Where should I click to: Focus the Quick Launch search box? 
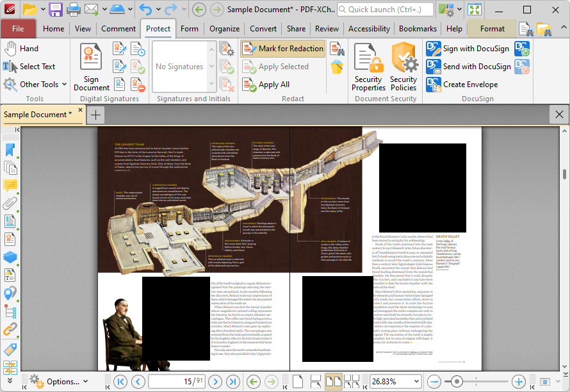pos(386,10)
